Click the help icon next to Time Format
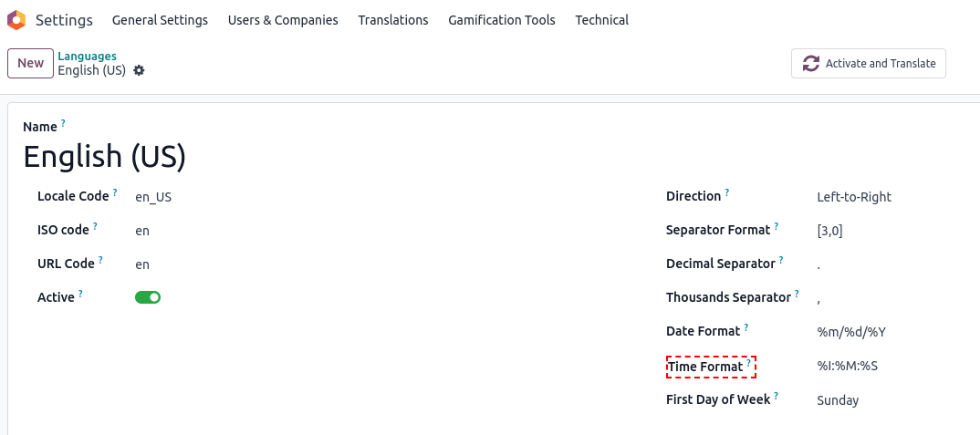980x435 pixels. (x=749, y=362)
